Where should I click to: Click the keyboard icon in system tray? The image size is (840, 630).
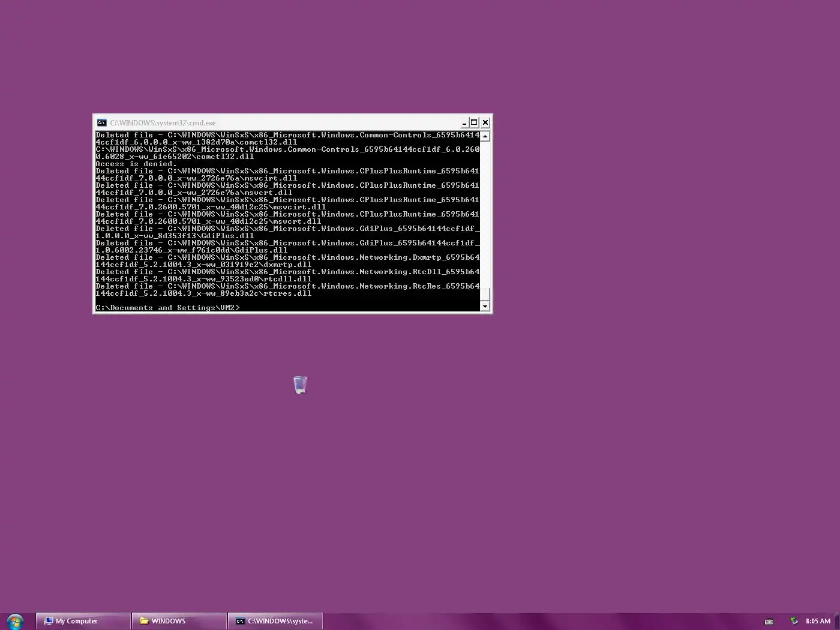769,622
